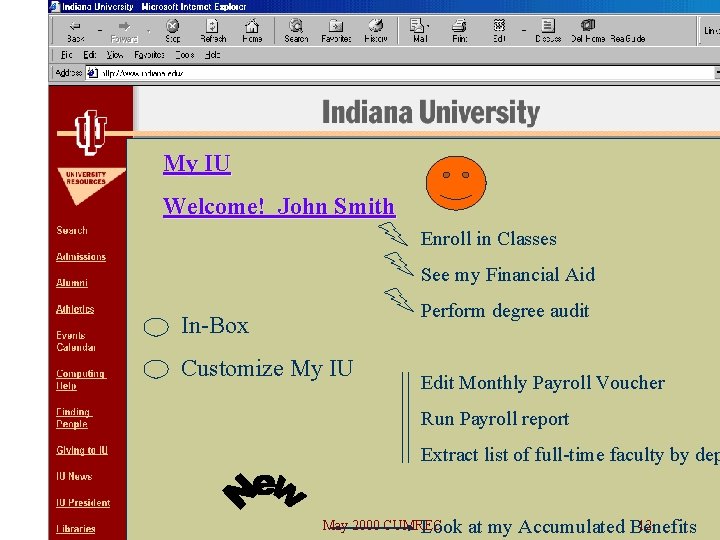The image size is (720, 540).
Task: Open the Forward button history dropdown arrow
Action: point(149,31)
